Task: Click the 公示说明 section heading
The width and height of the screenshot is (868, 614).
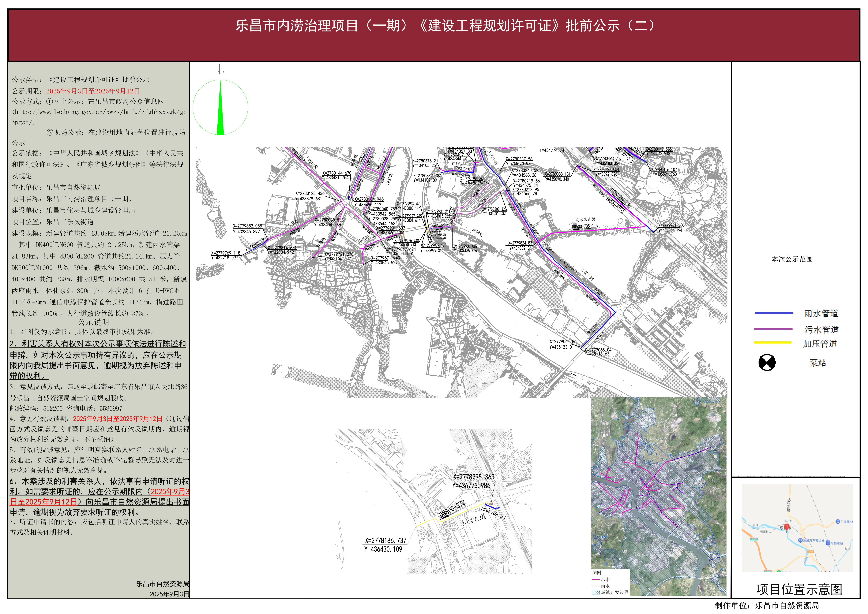Action: [93, 322]
